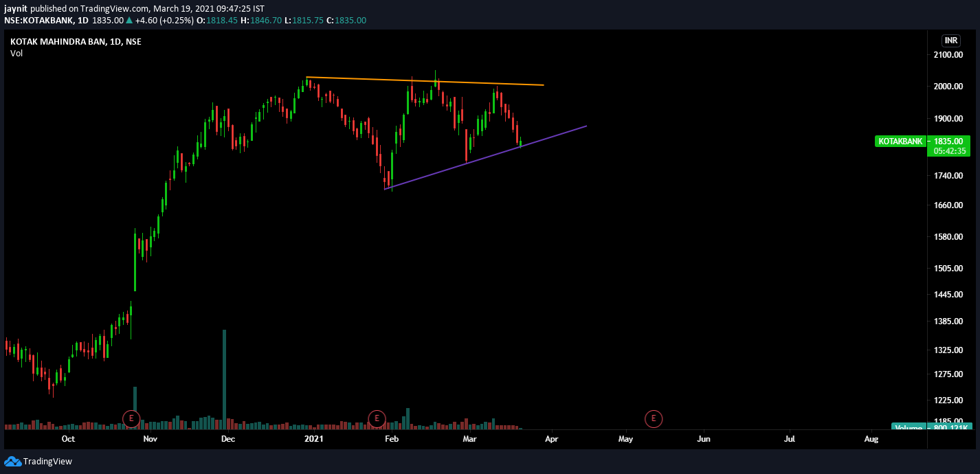Click the earnings E marker near May
Screen dimensions: 980x474
point(654,418)
